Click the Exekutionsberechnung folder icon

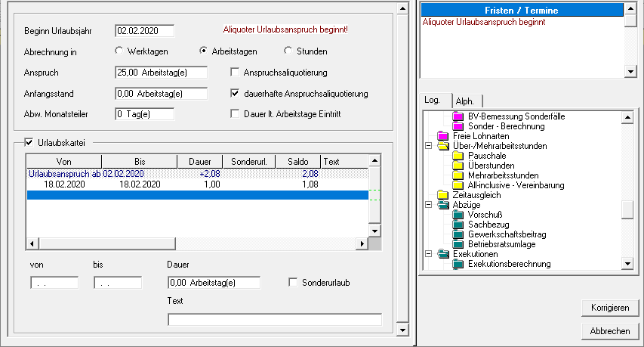pos(458,264)
